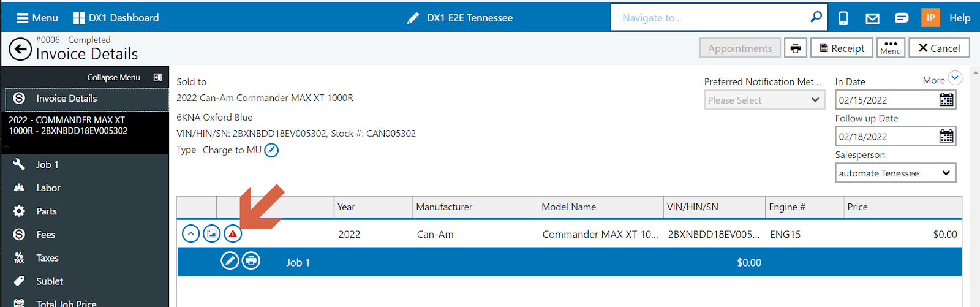
Task: Open unit image icon in Can-Am row
Action: click(211, 234)
